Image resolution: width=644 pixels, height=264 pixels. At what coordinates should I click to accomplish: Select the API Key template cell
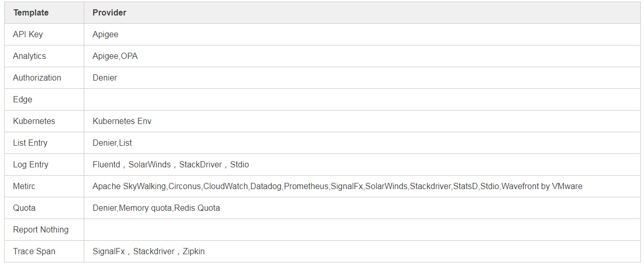[28, 34]
